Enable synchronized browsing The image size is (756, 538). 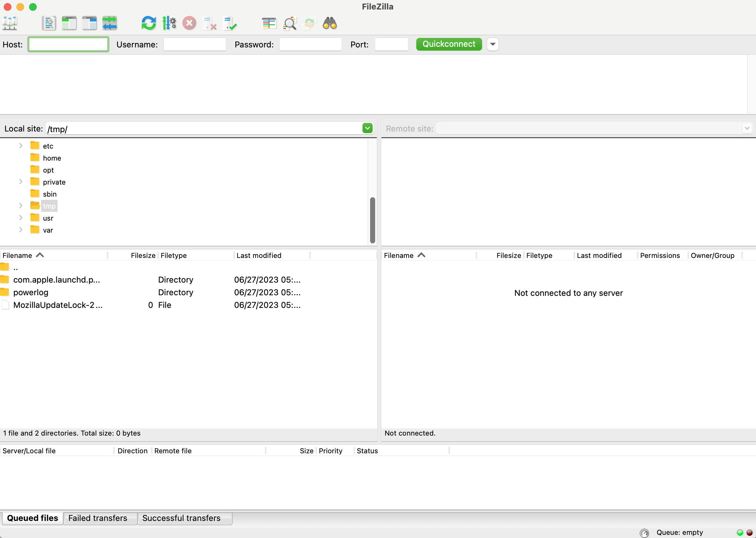pos(310,23)
